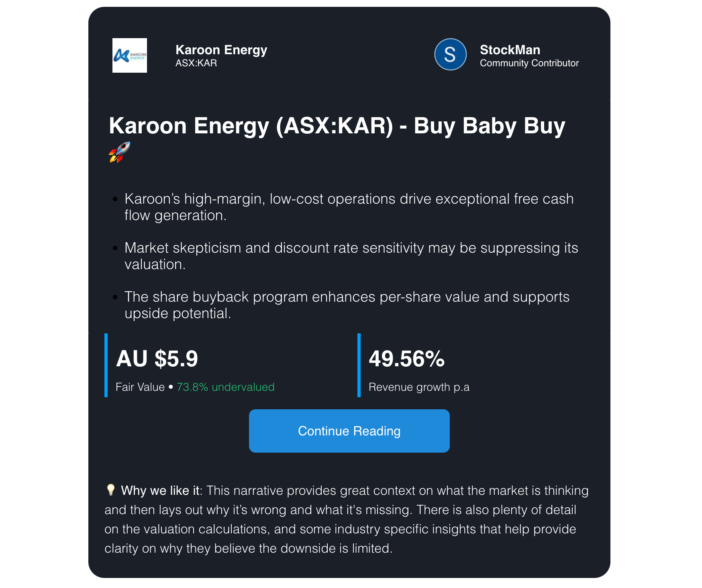Viewport: 702px width, 588px height.
Task: Click the share buyback program bullet
Action: 347,305
